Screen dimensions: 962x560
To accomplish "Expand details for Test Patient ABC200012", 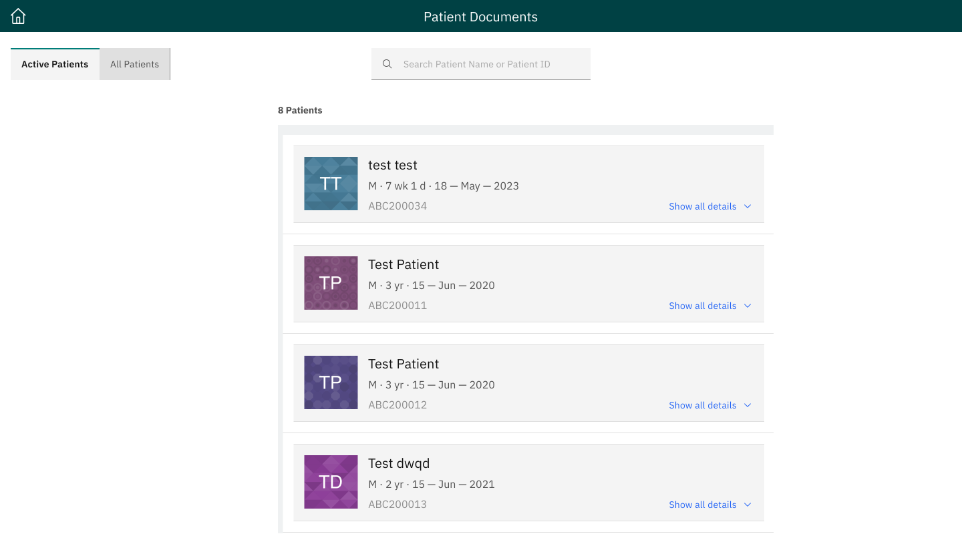I will [x=747, y=405].
